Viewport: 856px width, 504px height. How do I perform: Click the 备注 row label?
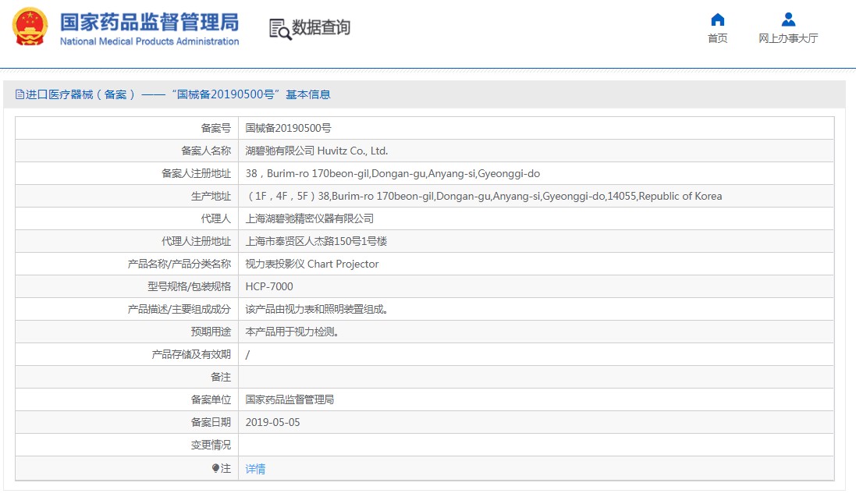221,378
